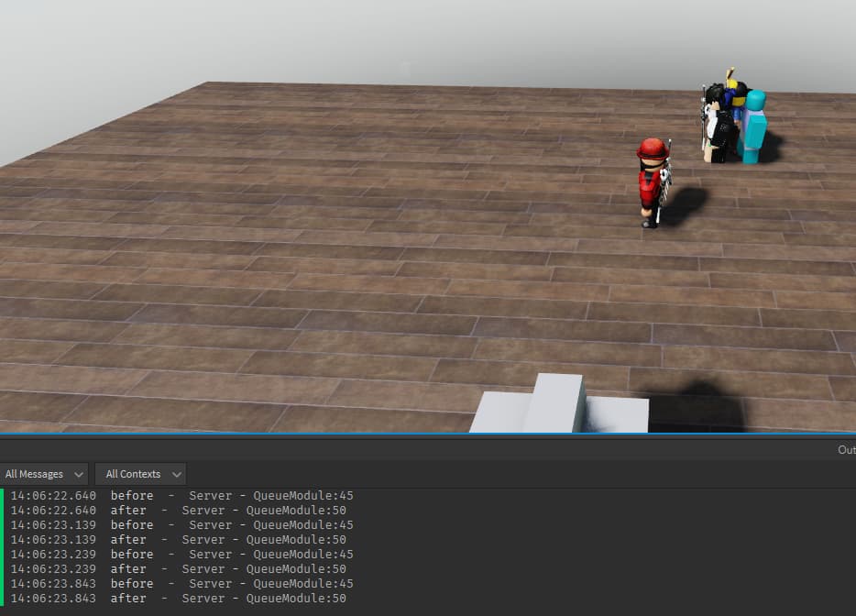This screenshot has height=616, width=856.
Task: Click the white stepped part in viewport
Action: tap(559, 404)
